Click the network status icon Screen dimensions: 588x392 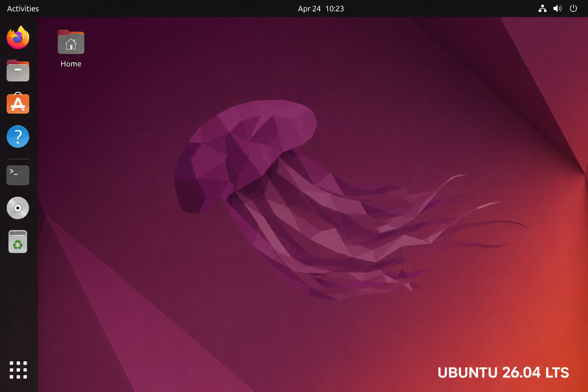pyautogui.click(x=542, y=8)
